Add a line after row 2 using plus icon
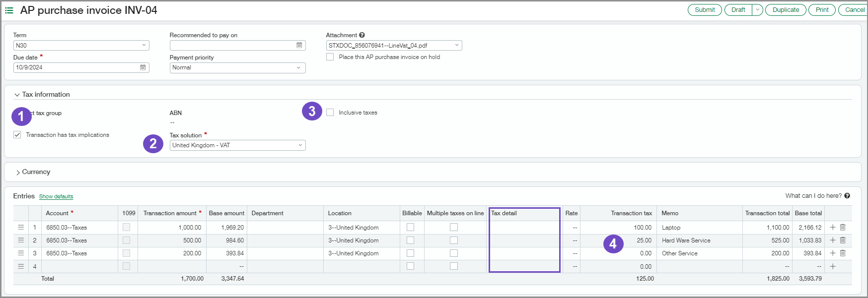868x298 pixels. [833, 240]
